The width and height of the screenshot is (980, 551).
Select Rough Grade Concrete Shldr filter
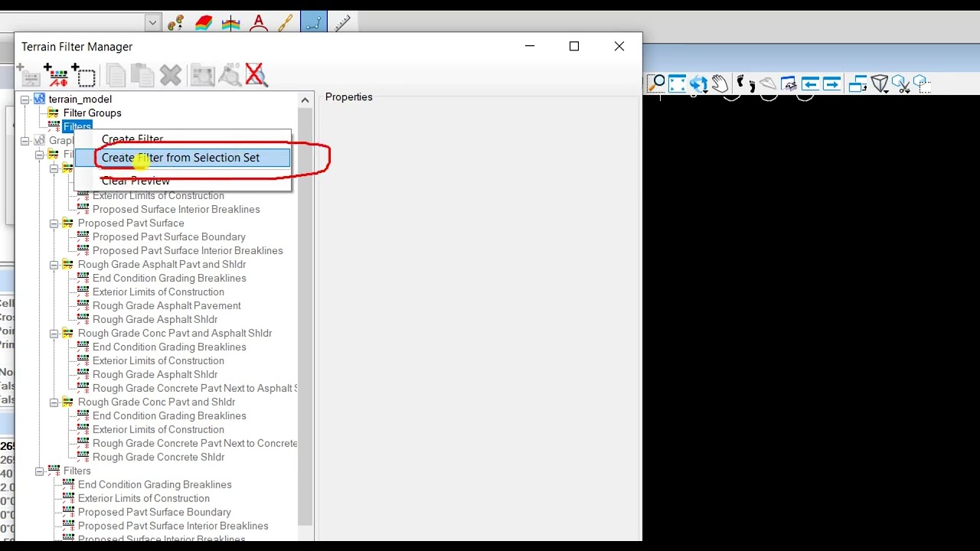[158, 458]
